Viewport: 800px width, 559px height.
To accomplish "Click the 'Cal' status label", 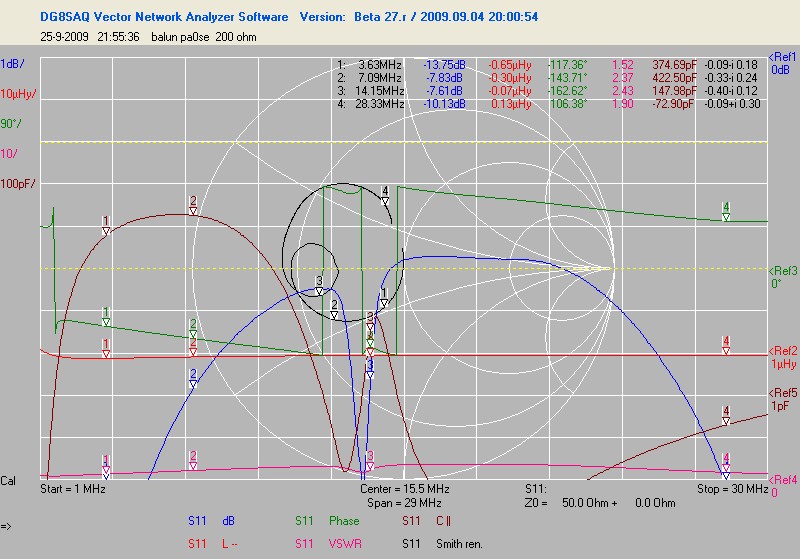I will [8, 481].
